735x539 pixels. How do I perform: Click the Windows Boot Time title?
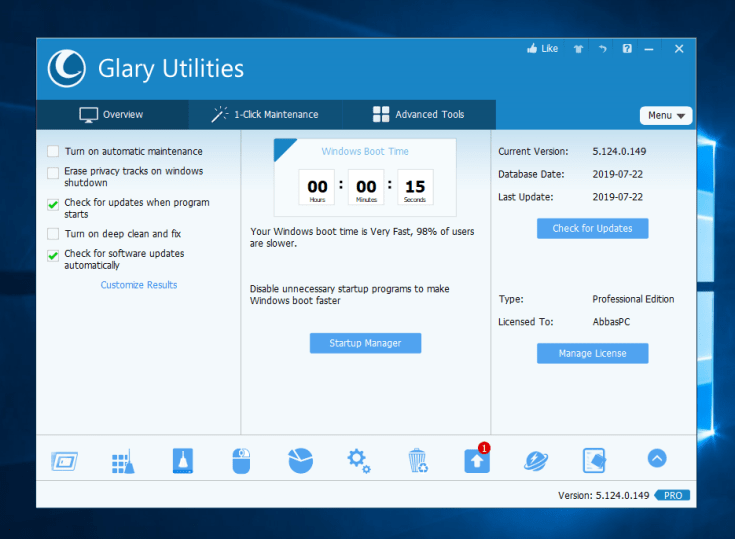(365, 151)
